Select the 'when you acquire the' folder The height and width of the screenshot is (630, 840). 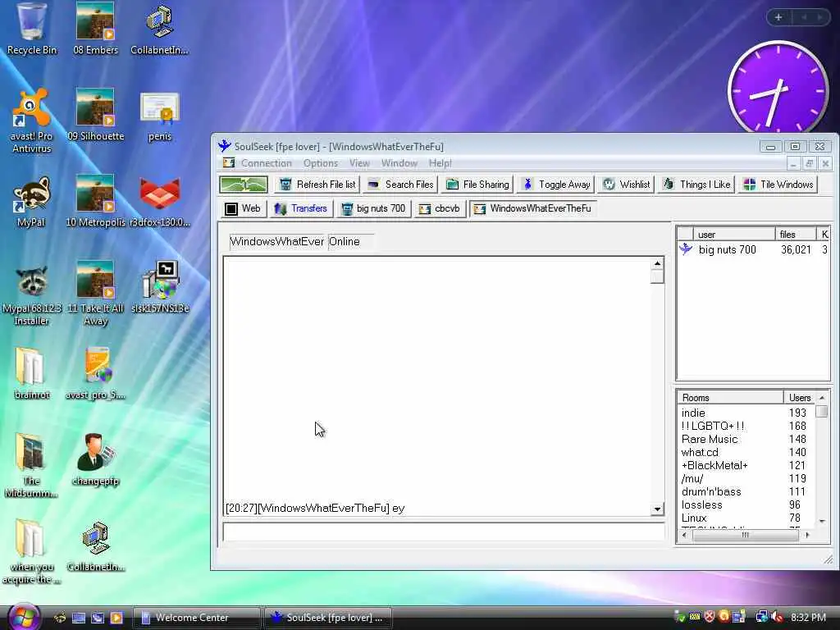click(31, 552)
